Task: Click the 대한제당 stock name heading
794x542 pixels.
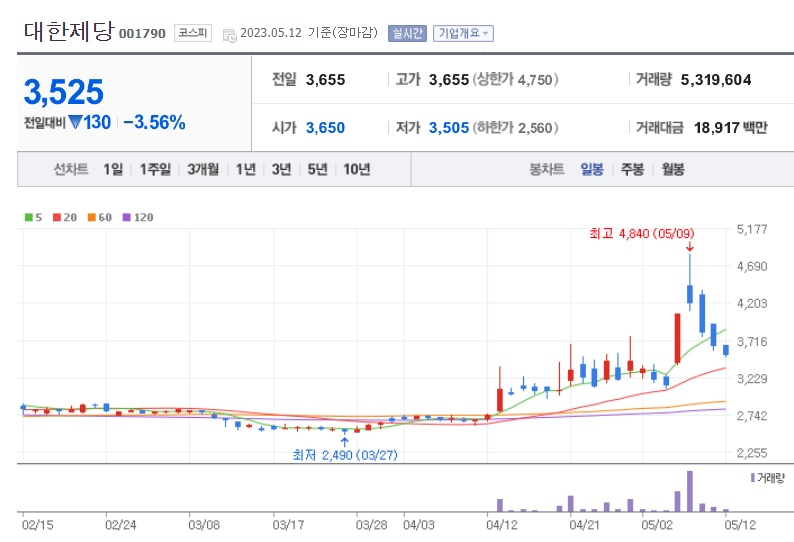Action: tap(69, 31)
